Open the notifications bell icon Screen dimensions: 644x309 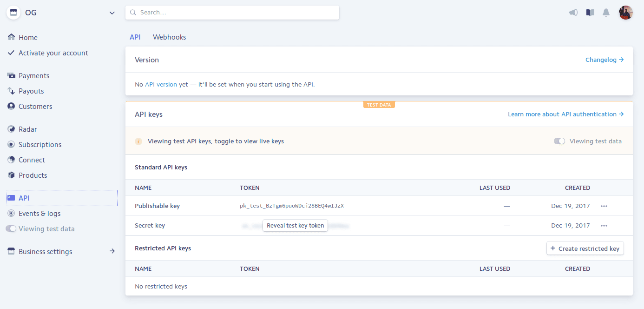tap(606, 13)
